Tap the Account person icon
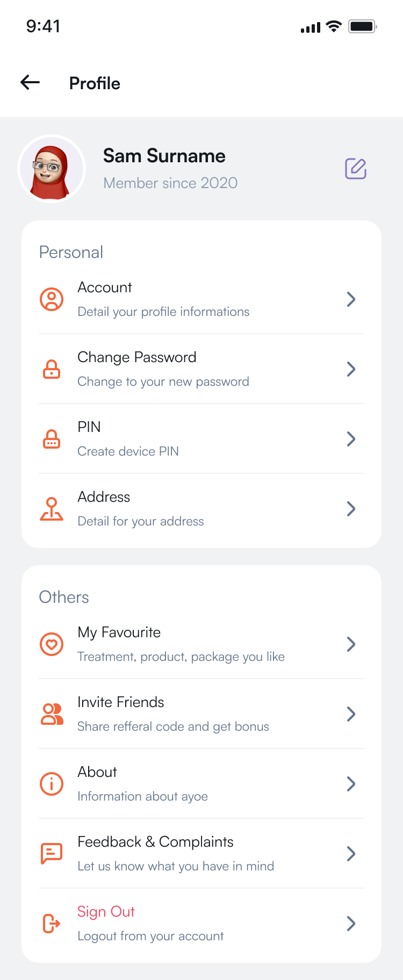This screenshot has width=403, height=980. 52,299
